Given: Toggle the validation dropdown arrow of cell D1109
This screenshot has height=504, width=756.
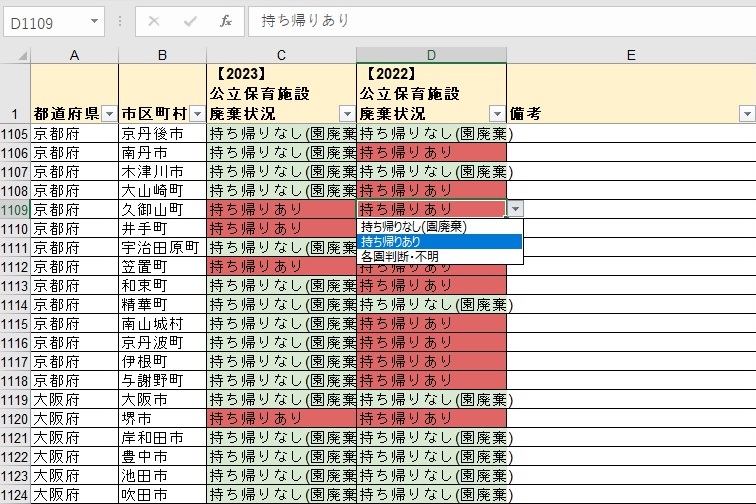Looking at the screenshot, I should [515, 209].
